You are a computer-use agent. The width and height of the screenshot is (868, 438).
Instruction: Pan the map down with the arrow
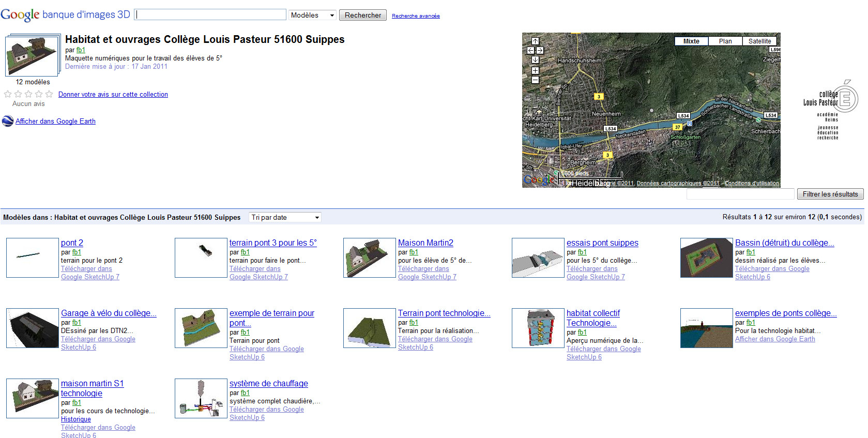[x=535, y=60]
